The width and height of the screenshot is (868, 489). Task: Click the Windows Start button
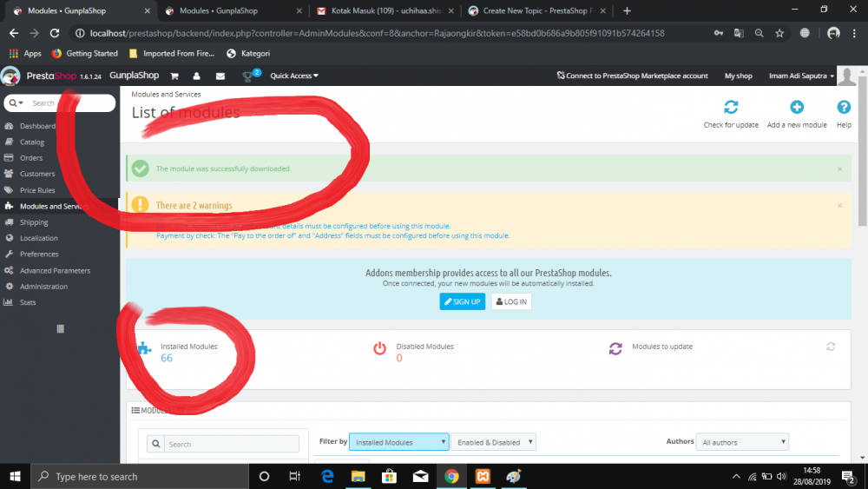coord(15,476)
